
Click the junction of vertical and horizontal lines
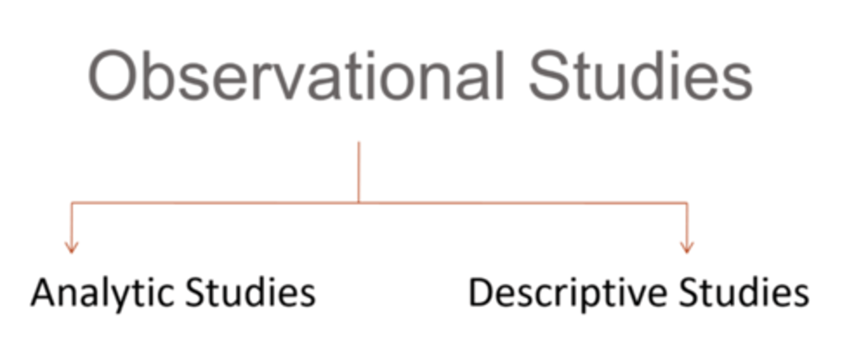(359, 202)
